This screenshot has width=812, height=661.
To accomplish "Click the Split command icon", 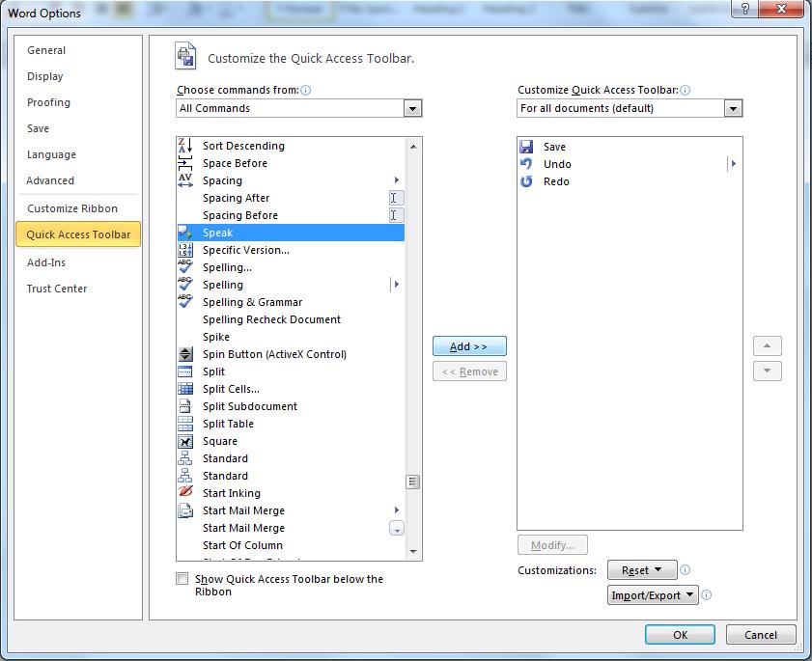I will [184, 372].
